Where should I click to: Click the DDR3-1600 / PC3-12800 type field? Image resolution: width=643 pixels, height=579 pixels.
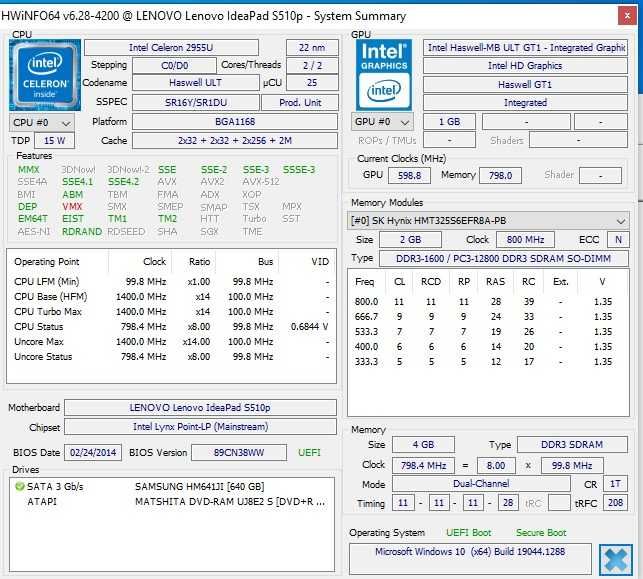(504, 258)
